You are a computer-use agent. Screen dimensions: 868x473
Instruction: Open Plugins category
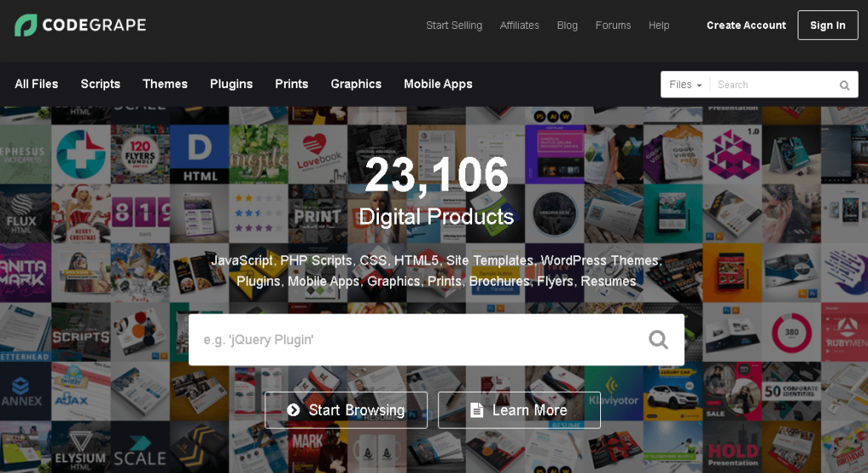click(231, 84)
